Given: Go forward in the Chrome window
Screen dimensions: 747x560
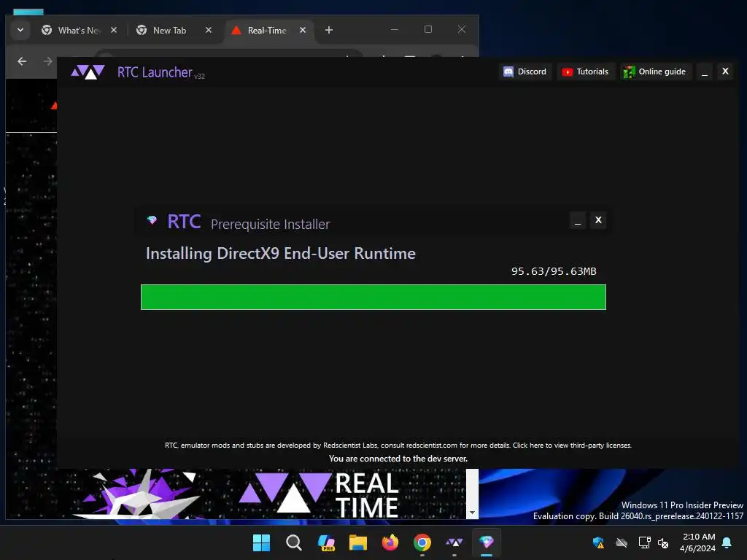Looking at the screenshot, I should pos(47,61).
